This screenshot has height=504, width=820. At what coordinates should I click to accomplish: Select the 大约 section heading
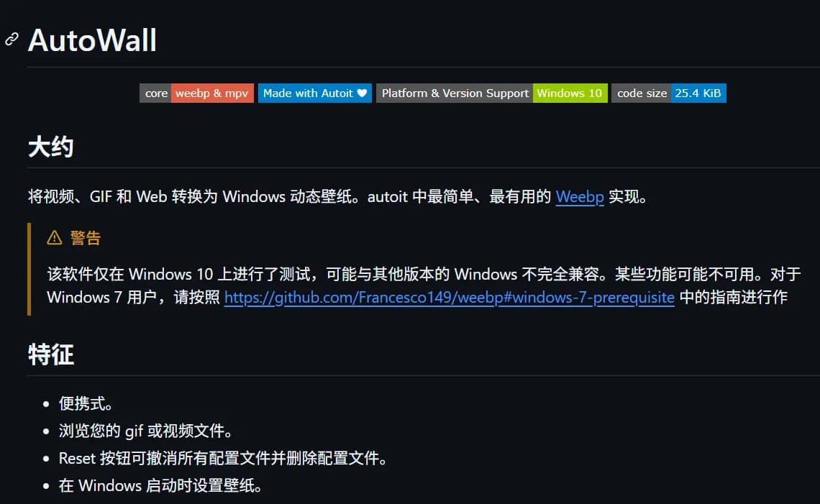point(50,147)
